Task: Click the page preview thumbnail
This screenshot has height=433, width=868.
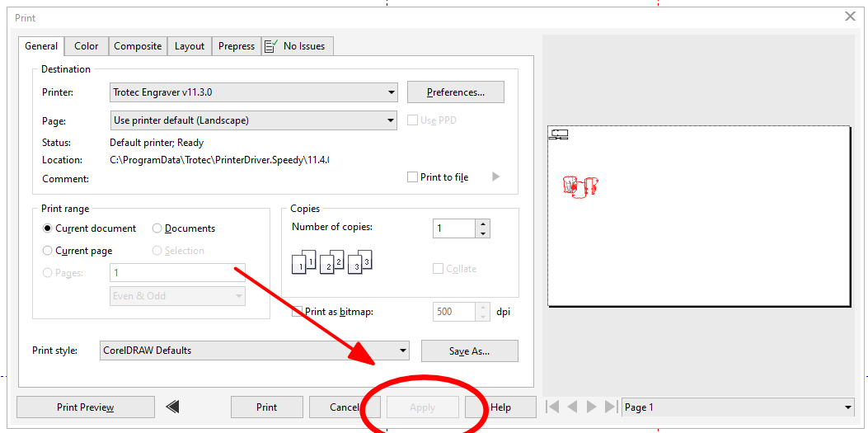Action: [x=698, y=216]
